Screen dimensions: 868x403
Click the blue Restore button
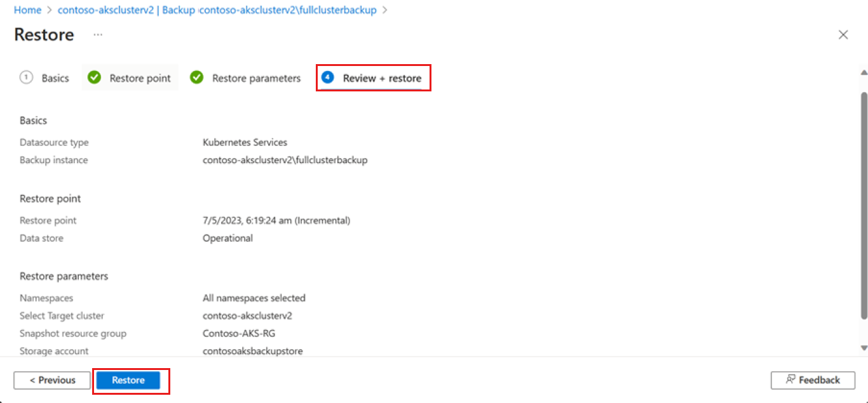coord(128,380)
